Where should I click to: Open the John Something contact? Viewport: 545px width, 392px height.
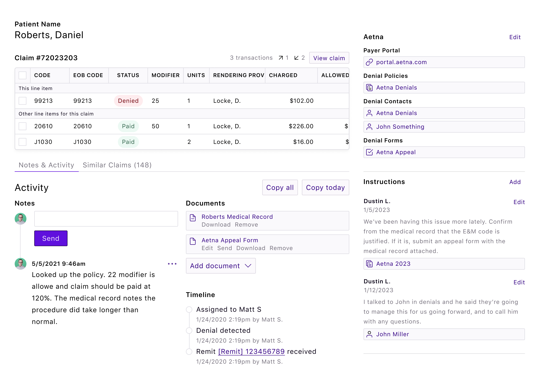tap(444, 127)
